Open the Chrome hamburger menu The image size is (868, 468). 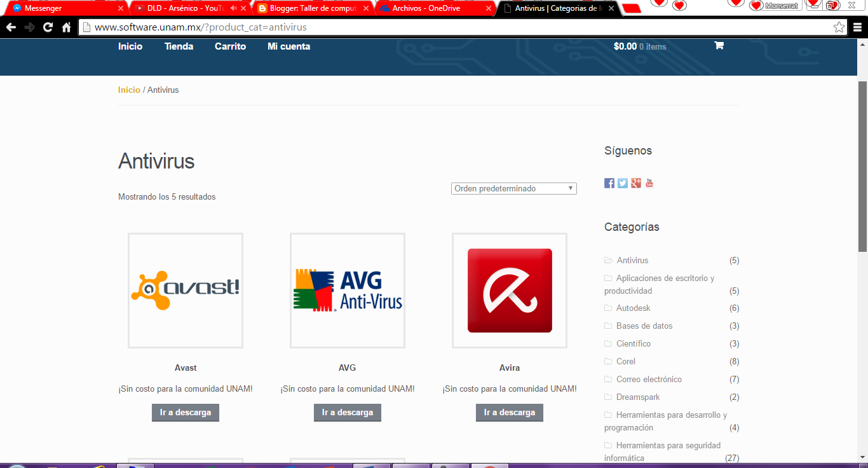coord(858,27)
